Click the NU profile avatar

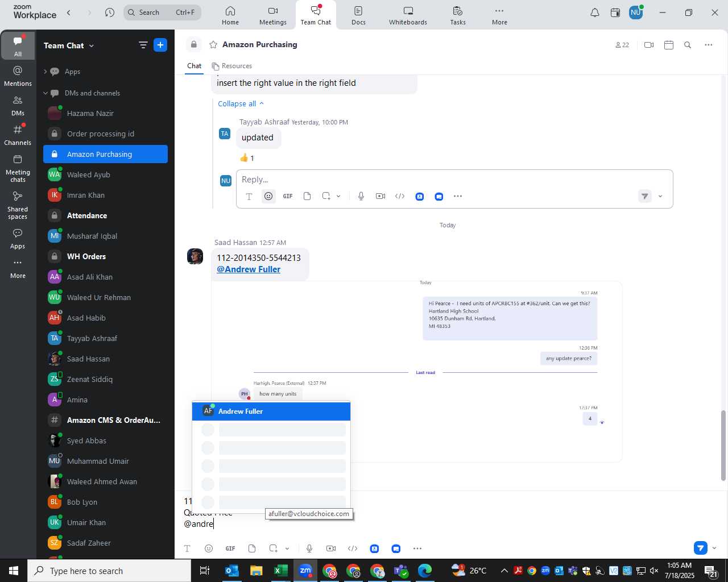[636, 13]
